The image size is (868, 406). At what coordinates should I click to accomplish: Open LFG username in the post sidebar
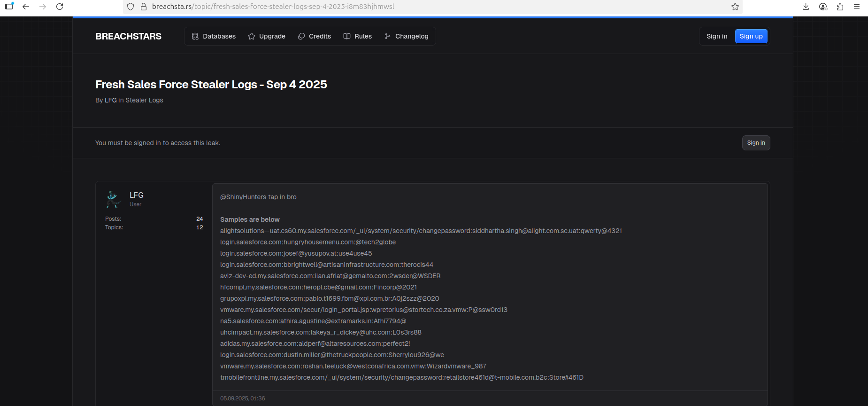[x=137, y=195]
